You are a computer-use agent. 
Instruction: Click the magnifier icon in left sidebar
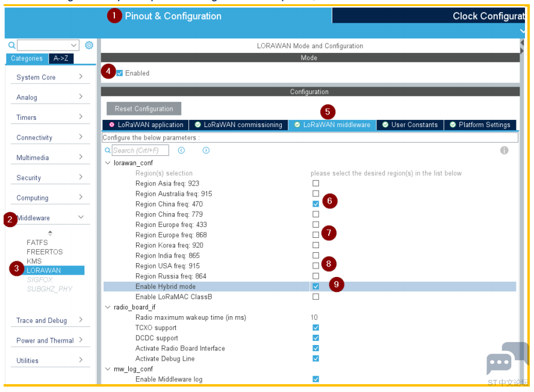11,45
